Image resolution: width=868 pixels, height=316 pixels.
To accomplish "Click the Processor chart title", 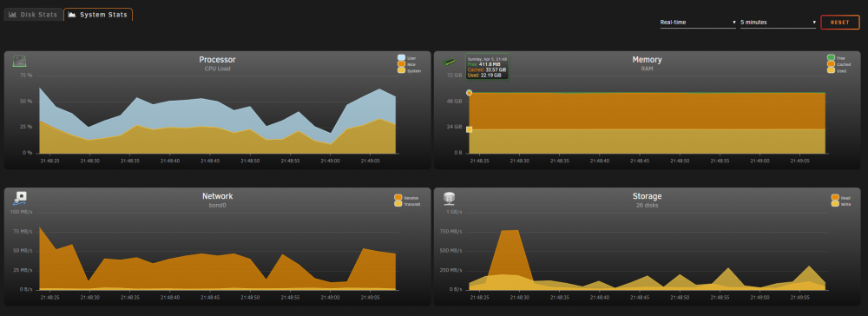I will [x=218, y=60].
